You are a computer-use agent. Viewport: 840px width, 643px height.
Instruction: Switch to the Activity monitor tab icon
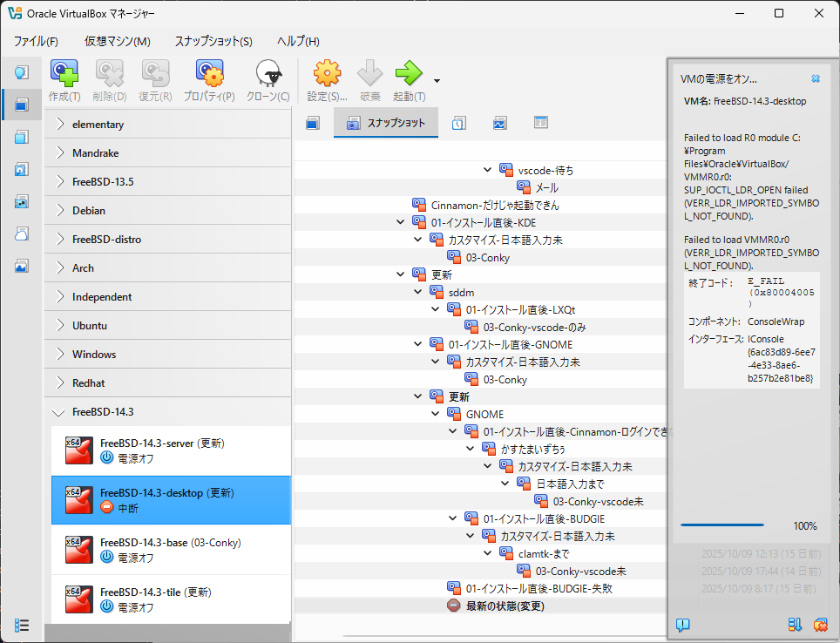(500, 123)
